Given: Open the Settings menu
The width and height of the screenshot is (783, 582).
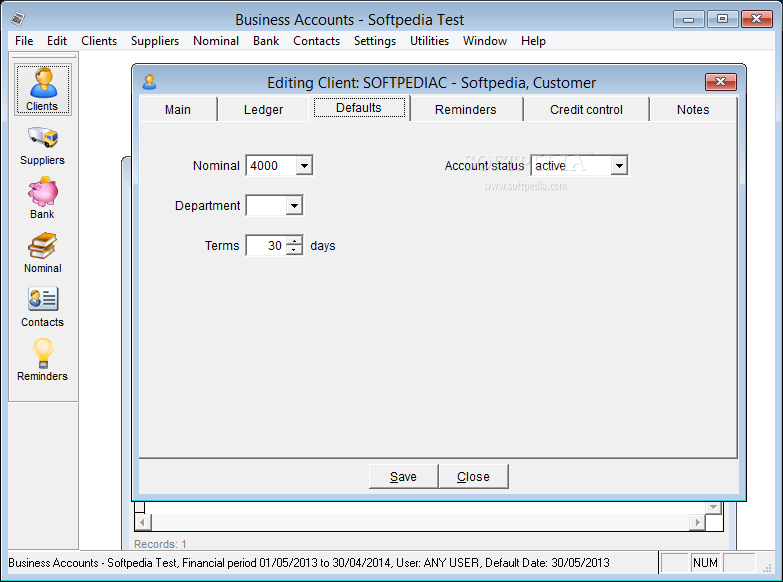Looking at the screenshot, I should [x=375, y=41].
